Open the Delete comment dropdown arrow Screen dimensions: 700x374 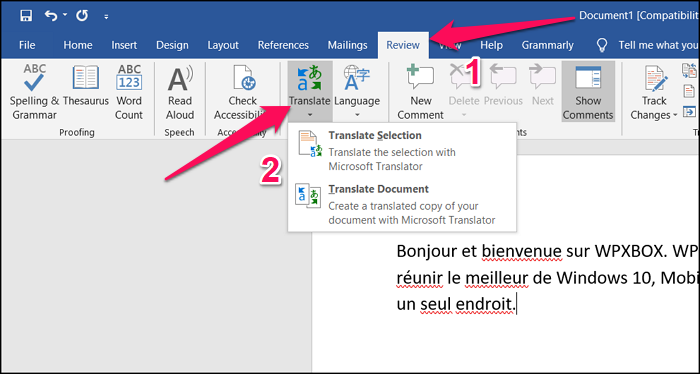click(463, 115)
